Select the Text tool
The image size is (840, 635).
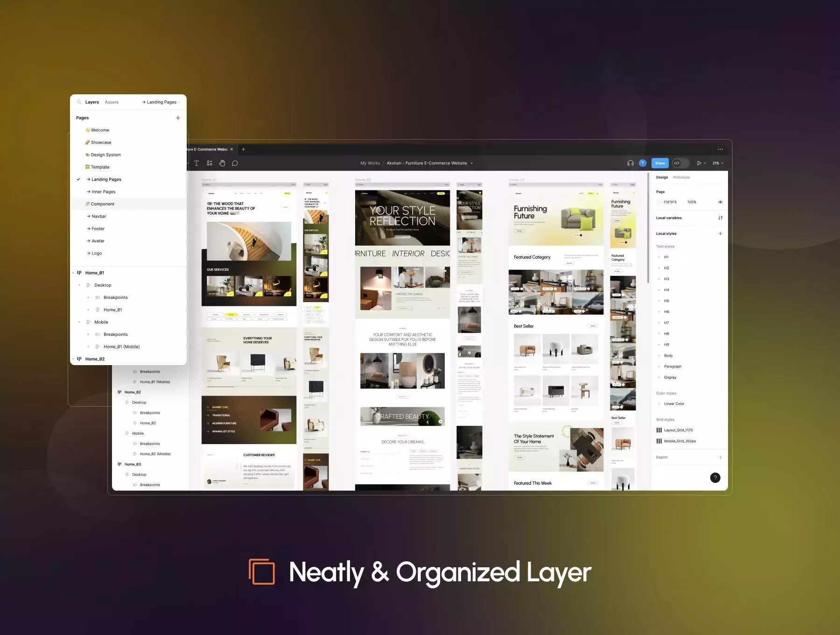pyautogui.click(x=196, y=163)
